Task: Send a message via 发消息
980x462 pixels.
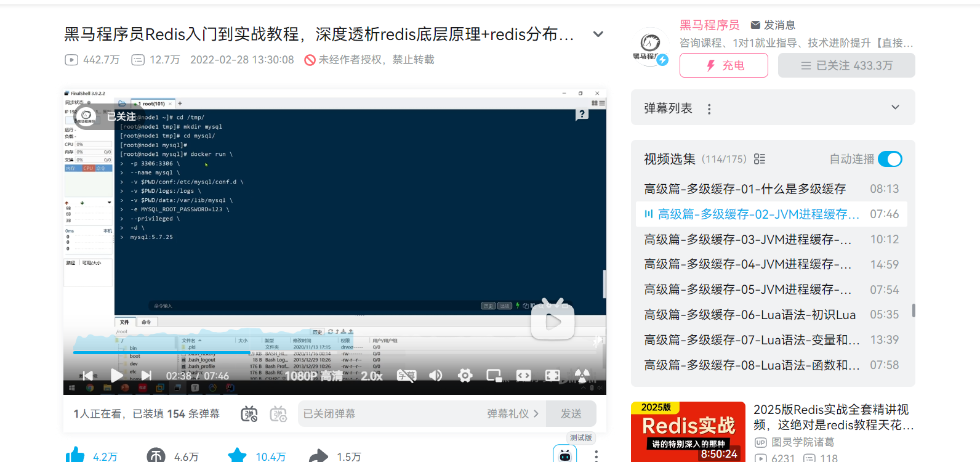Action: point(773,25)
